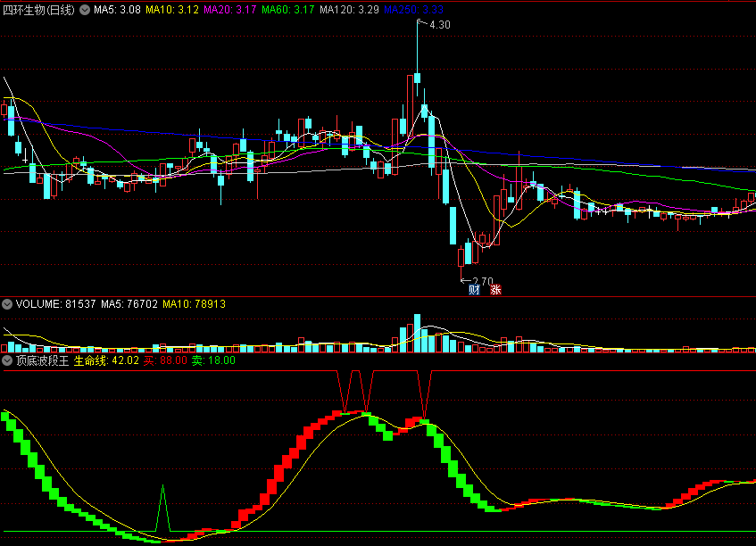Click the 4.30 high price annotation
The image size is (756, 546).
[x=440, y=25]
